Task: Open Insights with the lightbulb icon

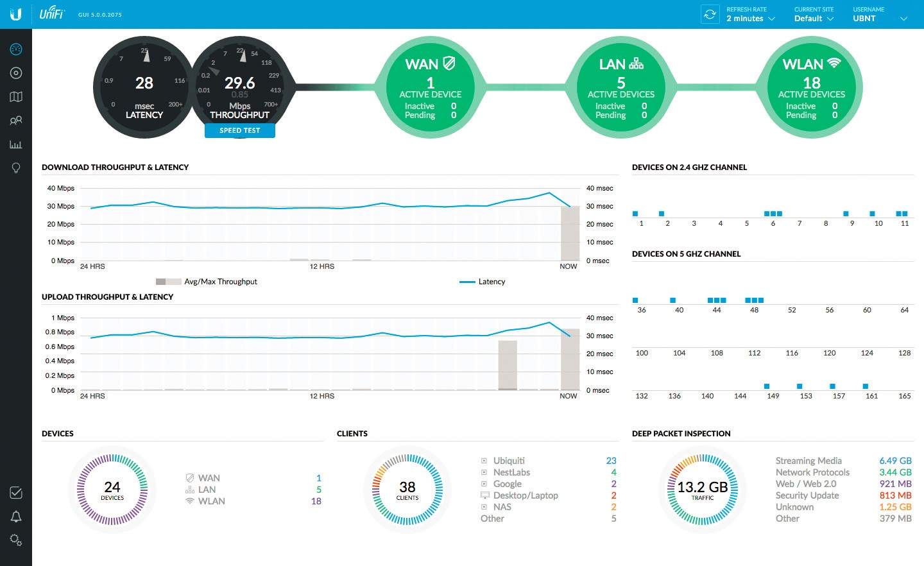Action: [x=16, y=167]
